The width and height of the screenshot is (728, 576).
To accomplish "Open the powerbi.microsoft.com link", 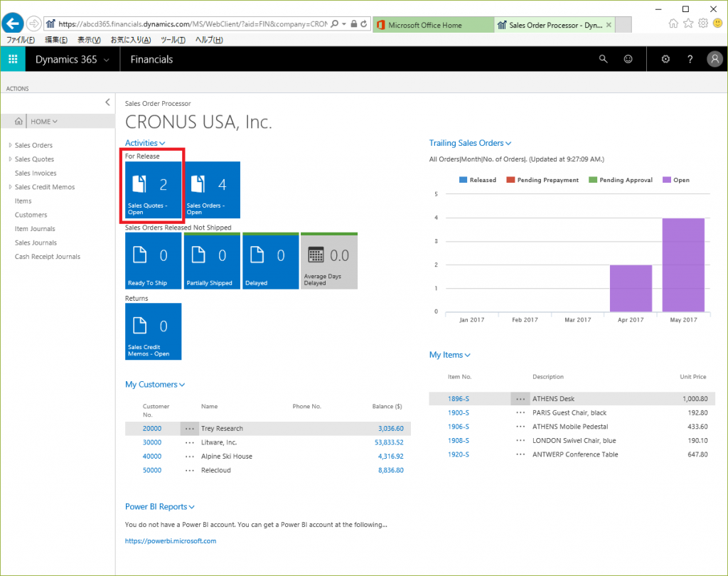I will tap(171, 540).
